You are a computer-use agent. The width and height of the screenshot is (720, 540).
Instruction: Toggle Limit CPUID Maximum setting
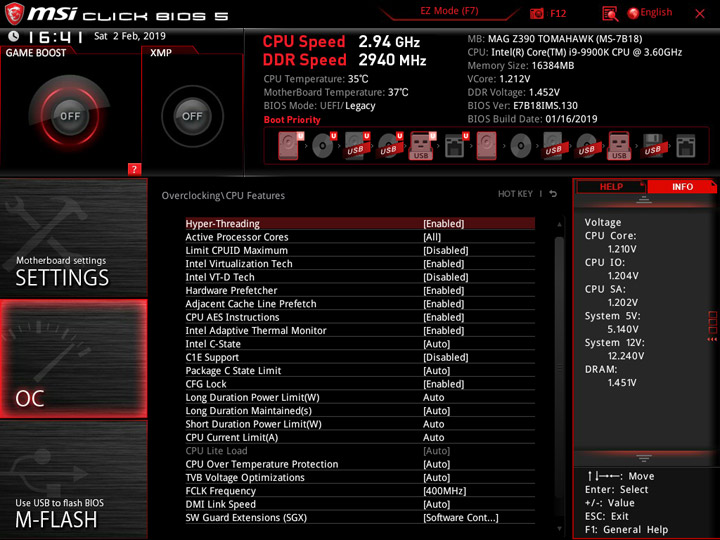[360, 250]
